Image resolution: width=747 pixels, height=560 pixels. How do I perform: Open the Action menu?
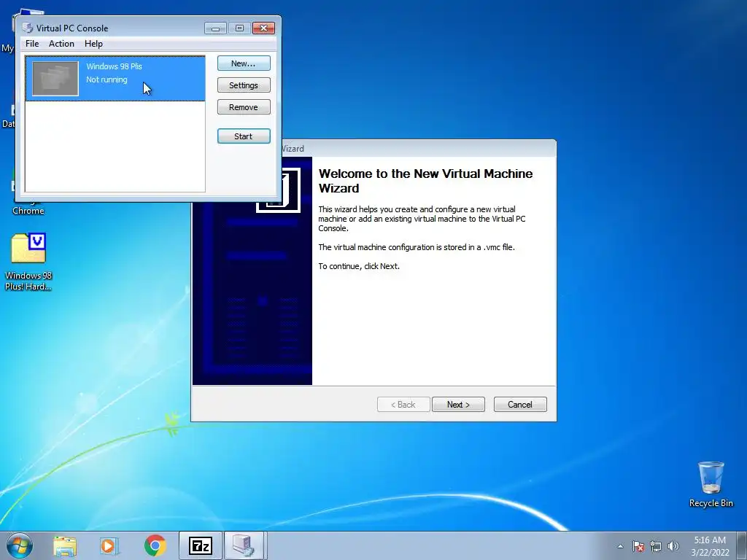click(61, 43)
